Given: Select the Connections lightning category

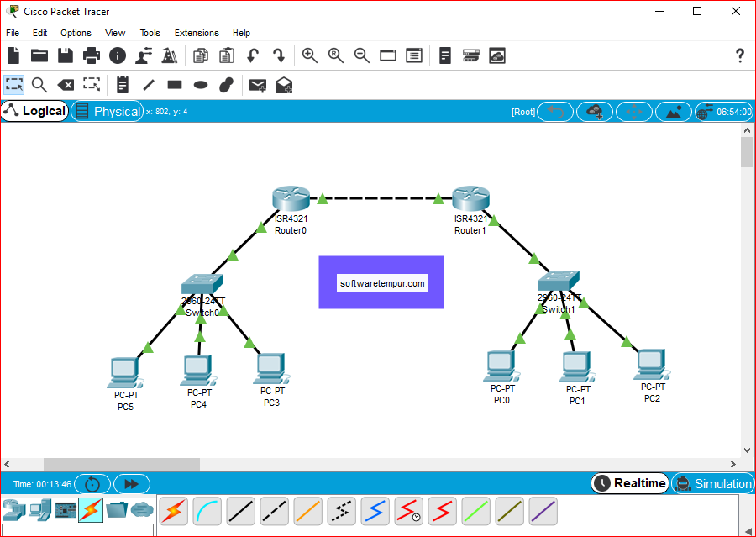Looking at the screenshot, I should 91,510.
